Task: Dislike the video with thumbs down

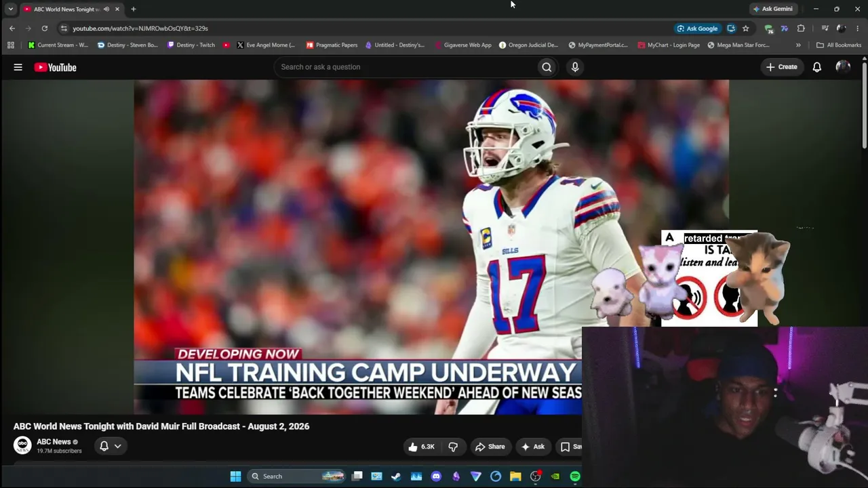Action: pyautogui.click(x=453, y=447)
